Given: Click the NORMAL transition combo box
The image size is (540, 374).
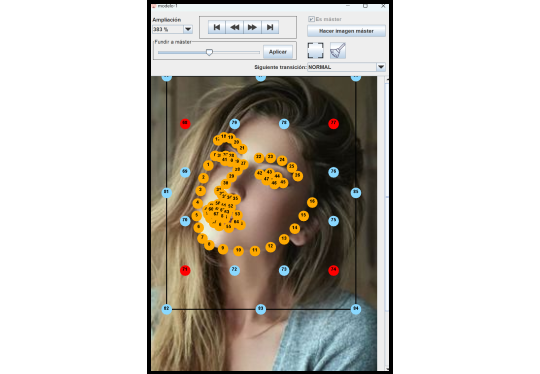Looking at the screenshot, I should pos(346,67).
